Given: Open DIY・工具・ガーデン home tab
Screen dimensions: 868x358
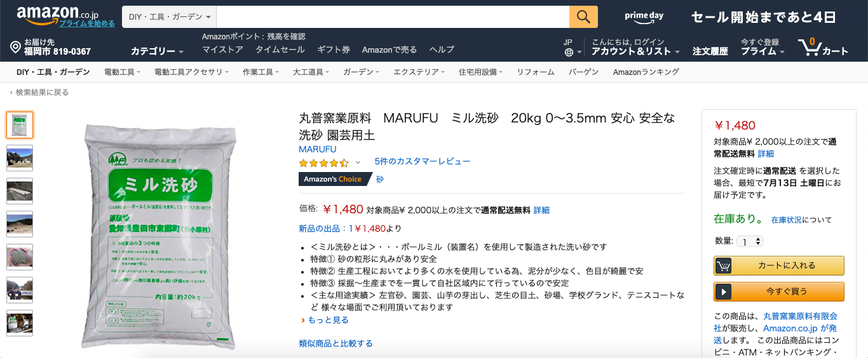Looking at the screenshot, I should [x=53, y=72].
